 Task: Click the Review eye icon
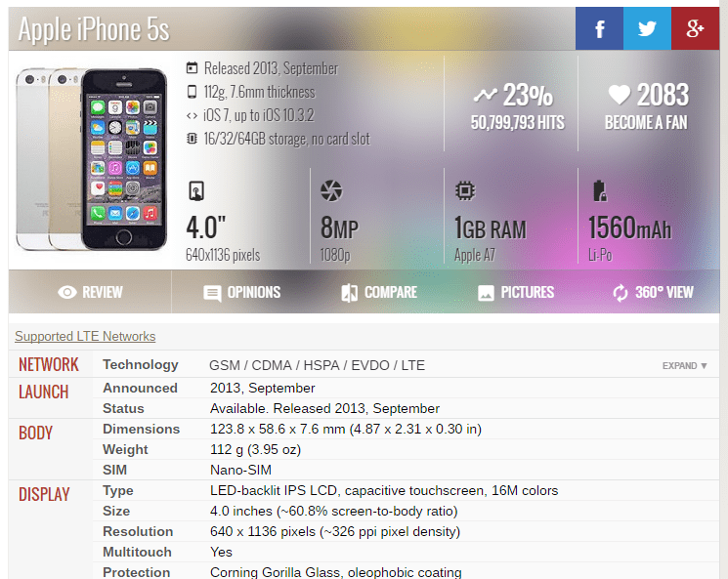coord(67,292)
